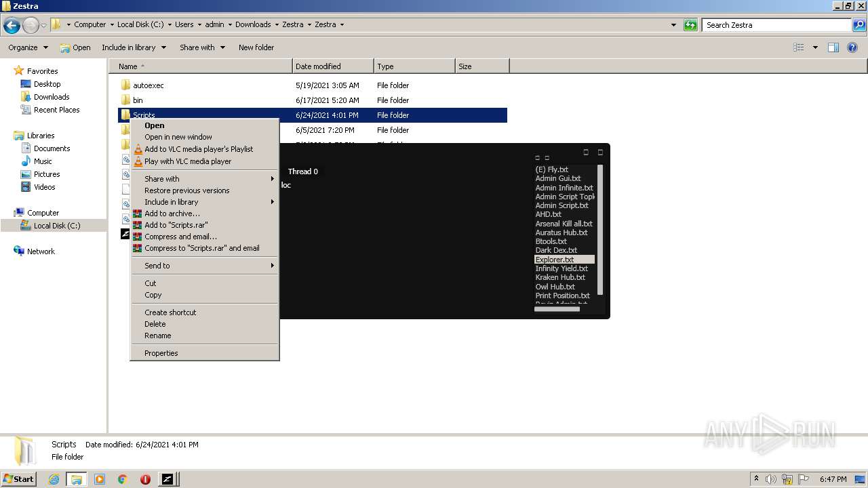Sort by Date modified column header
The height and width of the screenshot is (488, 868).
click(x=333, y=66)
